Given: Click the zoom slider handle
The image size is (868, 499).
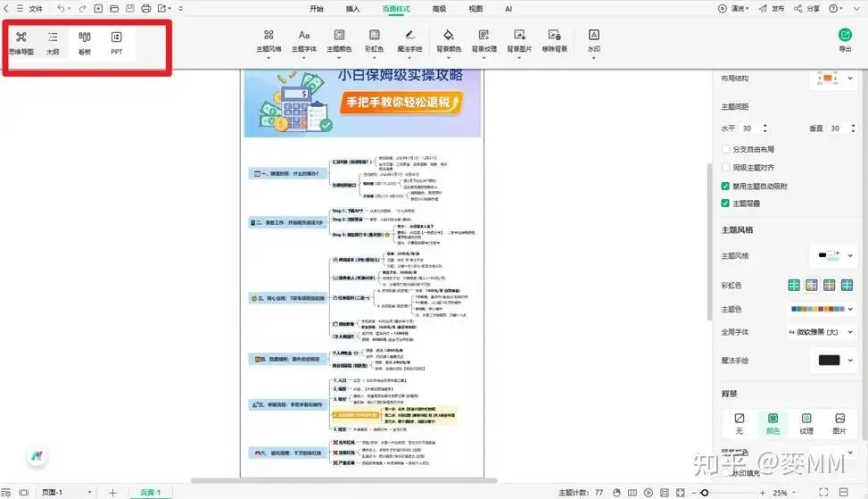Looking at the screenshot, I should pyautogui.click(x=704, y=493).
